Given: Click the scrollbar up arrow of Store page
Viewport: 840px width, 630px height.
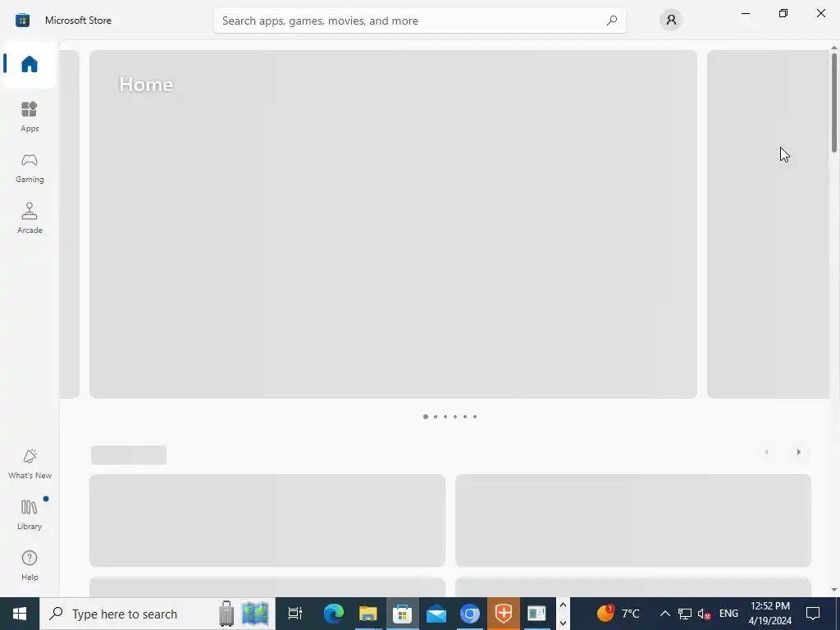Looking at the screenshot, I should click(x=834, y=48).
